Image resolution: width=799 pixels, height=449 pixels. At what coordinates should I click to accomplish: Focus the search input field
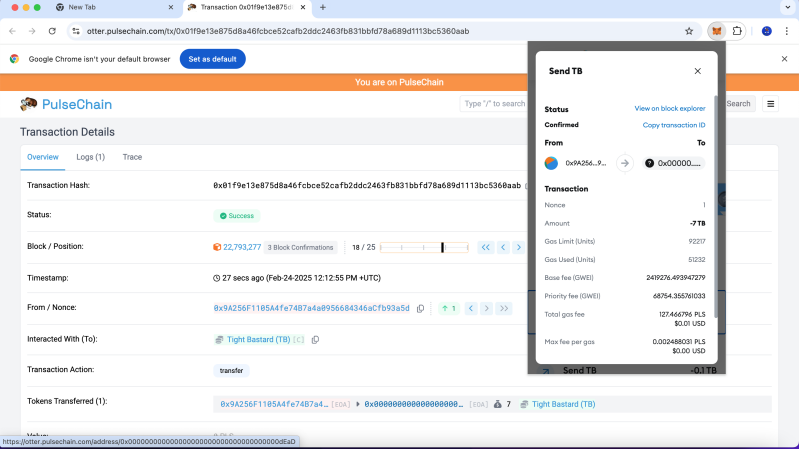(x=494, y=103)
